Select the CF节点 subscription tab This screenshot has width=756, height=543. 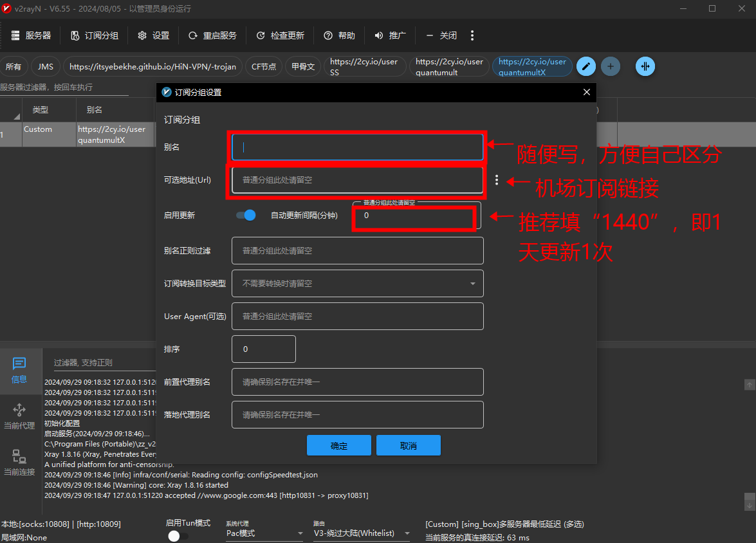263,66
